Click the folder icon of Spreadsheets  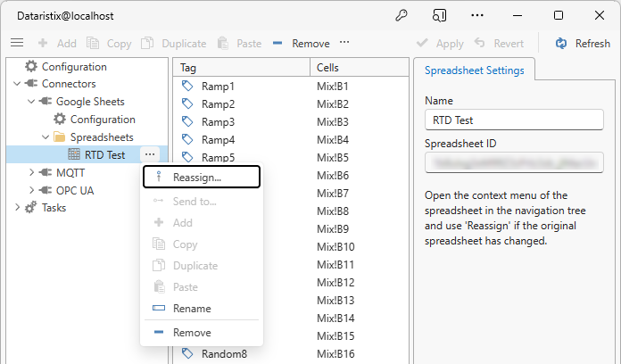(x=60, y=137)
